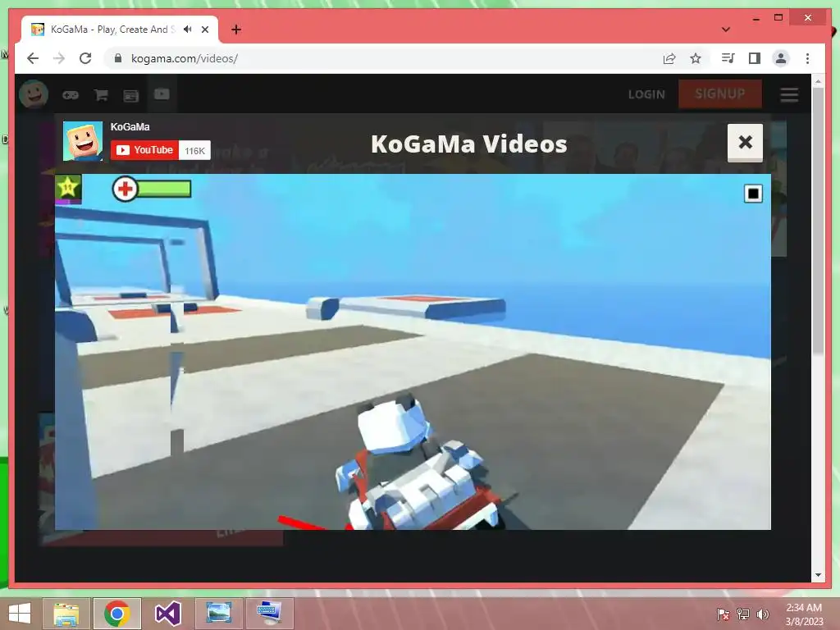Toggle the Chrome side panel
Screen dimensions: 840x630
755,58
